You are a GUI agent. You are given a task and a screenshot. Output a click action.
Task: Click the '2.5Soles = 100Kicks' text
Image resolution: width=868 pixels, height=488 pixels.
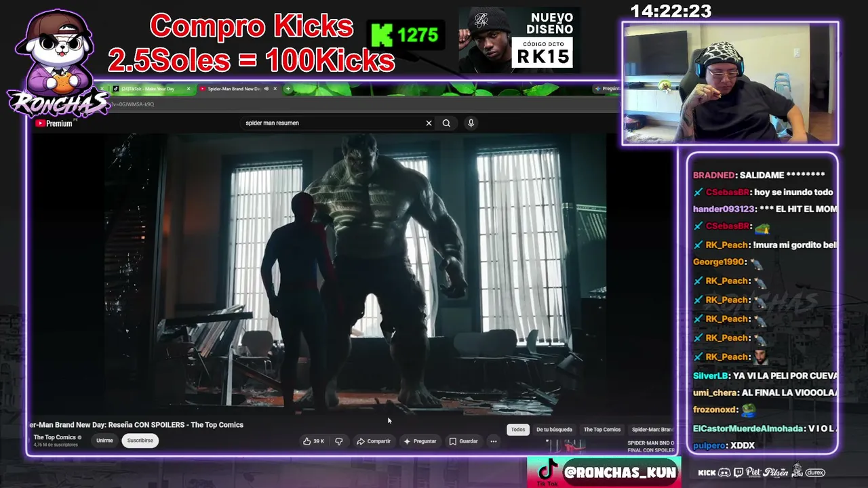(x=252, y=60)
